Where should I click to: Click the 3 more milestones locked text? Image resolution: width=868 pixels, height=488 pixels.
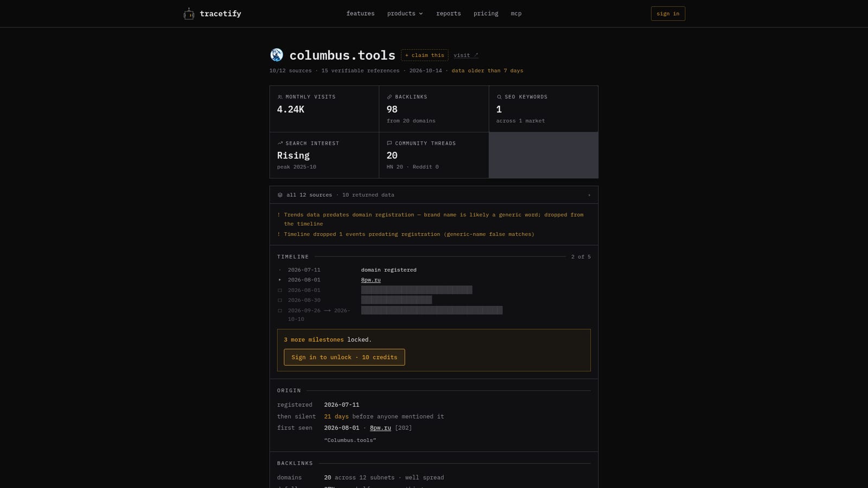[x=328, y=340]
